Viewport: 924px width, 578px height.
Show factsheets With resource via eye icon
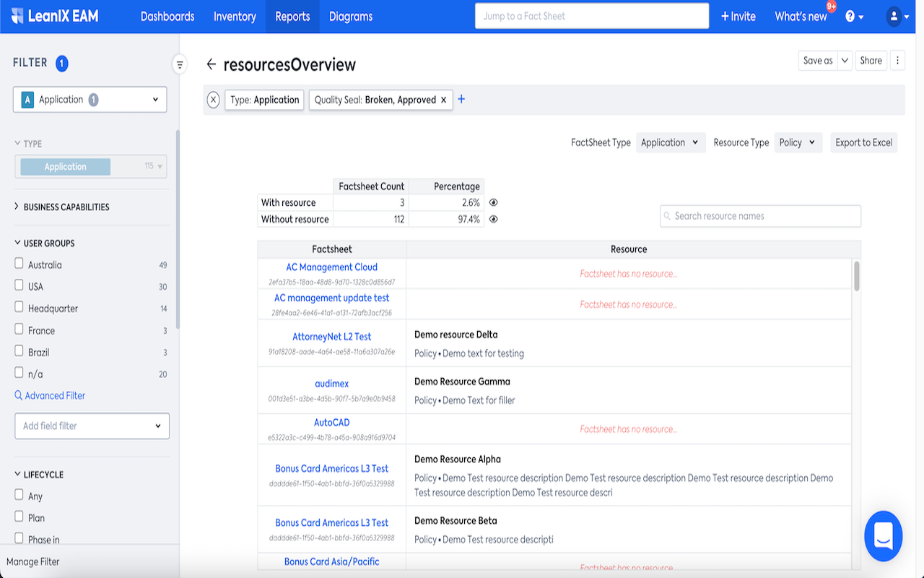(494, 203)
